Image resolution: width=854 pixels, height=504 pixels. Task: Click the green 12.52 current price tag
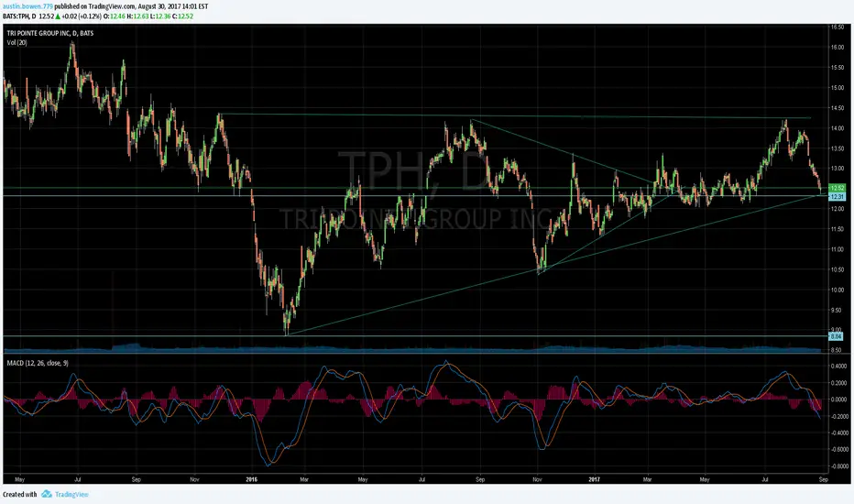(x=837, y=188)
